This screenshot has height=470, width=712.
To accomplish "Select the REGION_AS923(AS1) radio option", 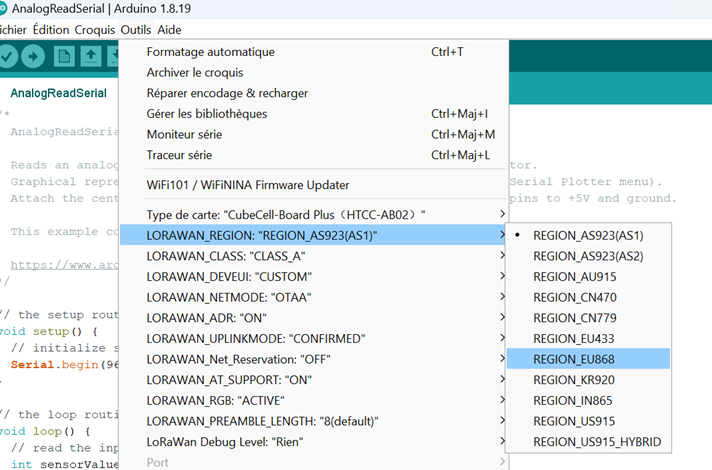I will coord(588,236).
